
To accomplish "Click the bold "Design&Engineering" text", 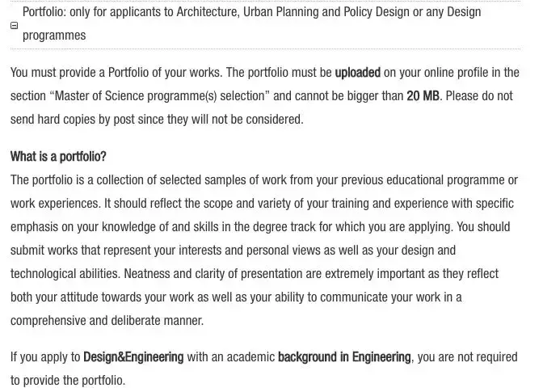I will tap(133, 357).
